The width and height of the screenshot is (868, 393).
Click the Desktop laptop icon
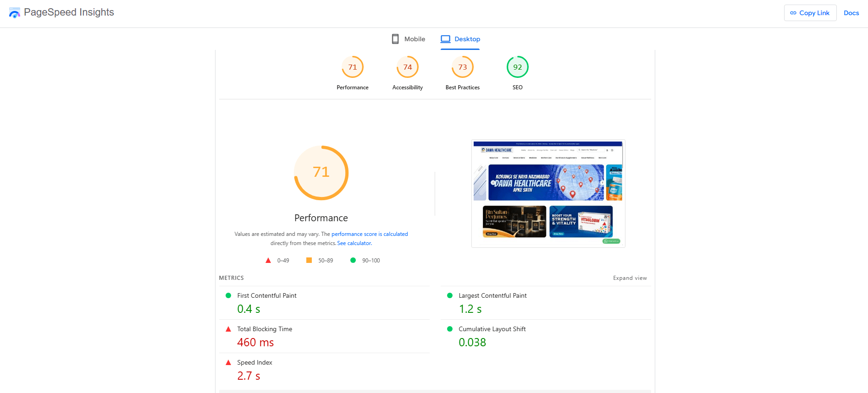coord(445,39)
